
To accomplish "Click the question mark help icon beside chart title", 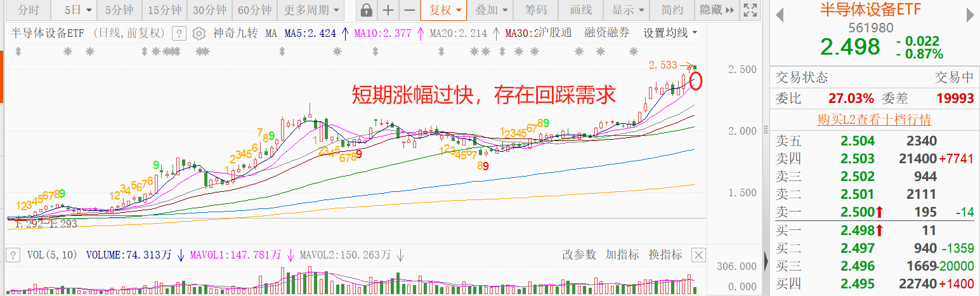I will pos(180,34).
